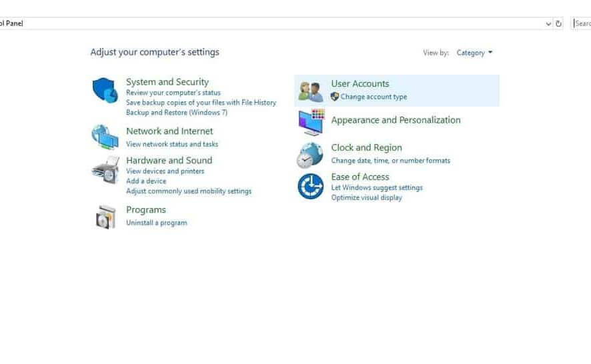Click the User Accounts heading
Image resolution: width=591 pixels, height=364 pixels.
point(360,83)
